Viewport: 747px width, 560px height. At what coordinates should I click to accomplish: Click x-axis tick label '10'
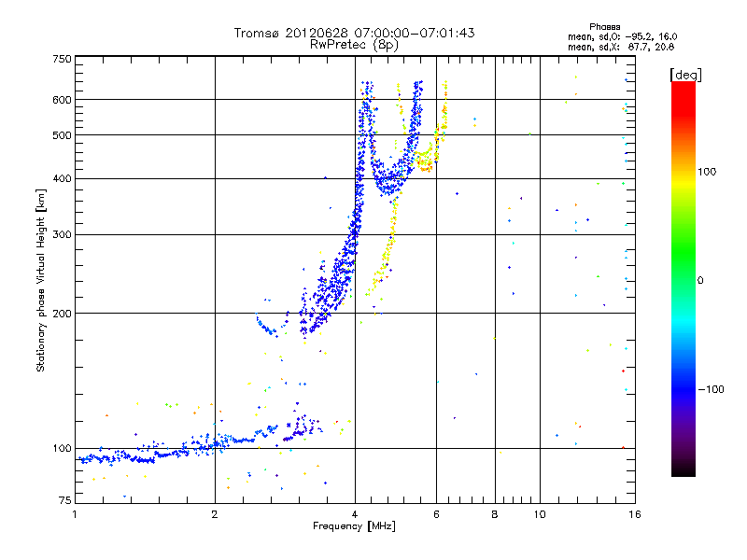pos(540,514)
